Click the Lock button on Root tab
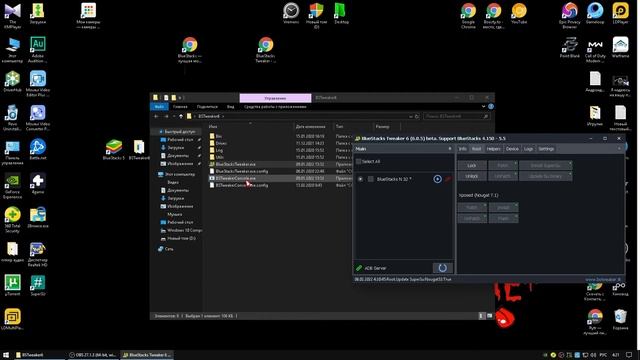640x360 pixels. point(472,165)
